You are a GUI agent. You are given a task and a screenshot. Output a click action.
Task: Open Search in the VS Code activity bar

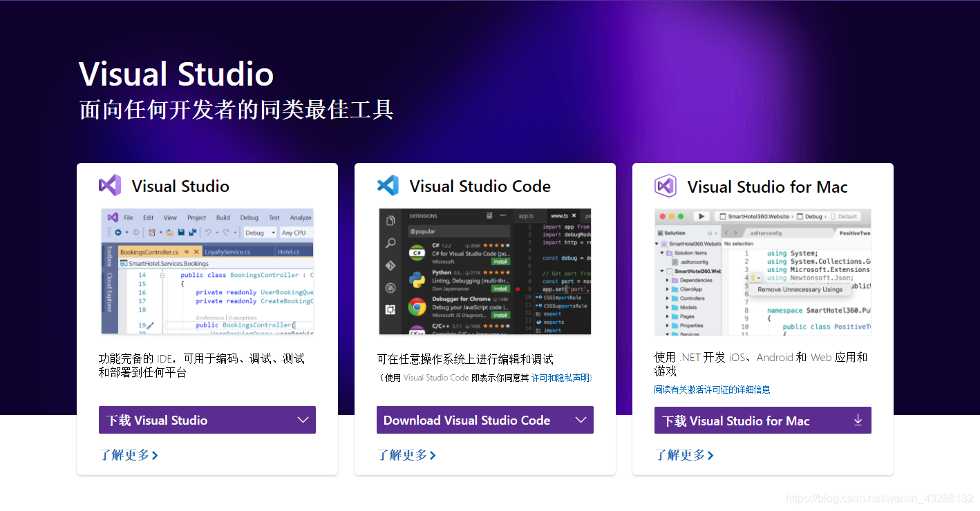pyautogui.click(x=389, y=242)
